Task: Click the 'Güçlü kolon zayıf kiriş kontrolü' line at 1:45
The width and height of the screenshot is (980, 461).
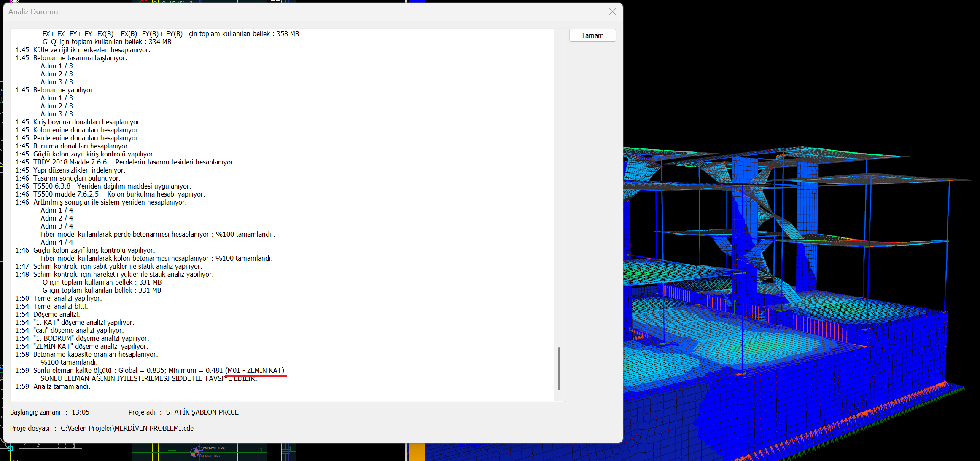Action: (x=94, y=154)
